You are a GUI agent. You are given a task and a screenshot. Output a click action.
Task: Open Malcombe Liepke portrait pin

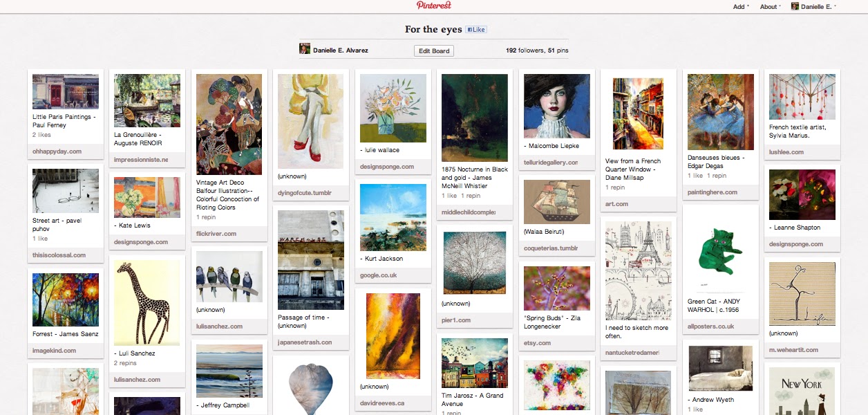[x=557, y=106]
